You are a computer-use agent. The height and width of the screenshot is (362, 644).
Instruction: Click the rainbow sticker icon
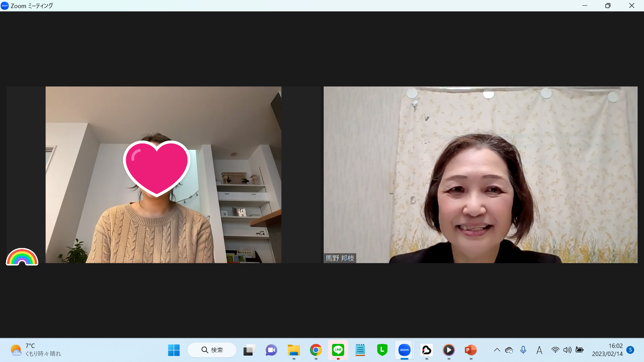pyautogui.click(x=22, y=257)
